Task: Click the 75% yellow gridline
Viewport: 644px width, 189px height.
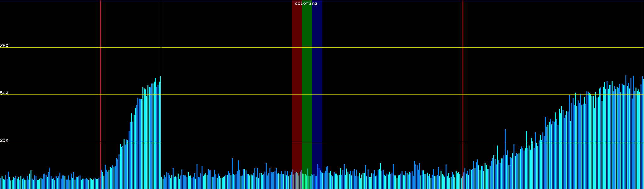Action: pyautogui.click(x=377, y=48)
